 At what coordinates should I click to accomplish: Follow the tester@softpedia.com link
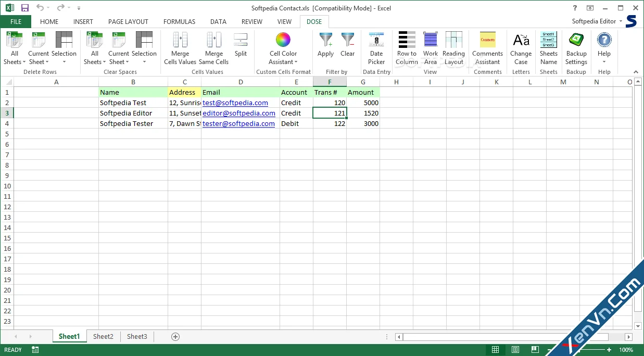pyautogui.click(x=238, y=123)
